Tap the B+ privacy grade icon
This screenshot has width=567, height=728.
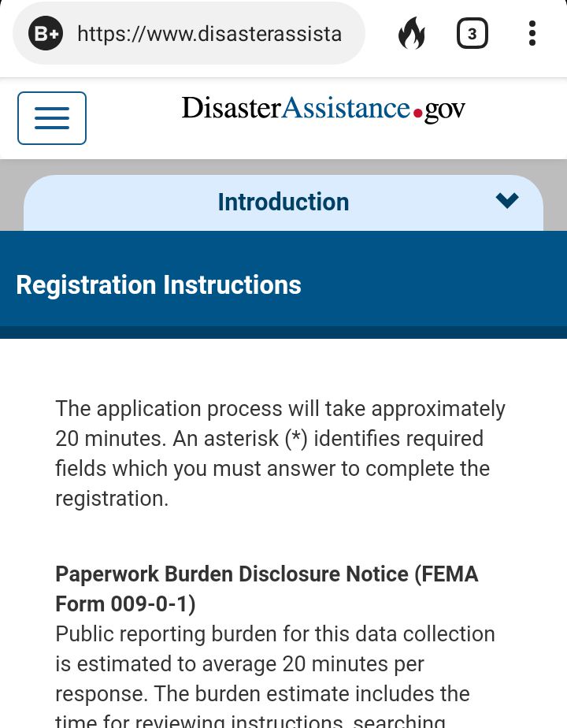pos(45,33)
